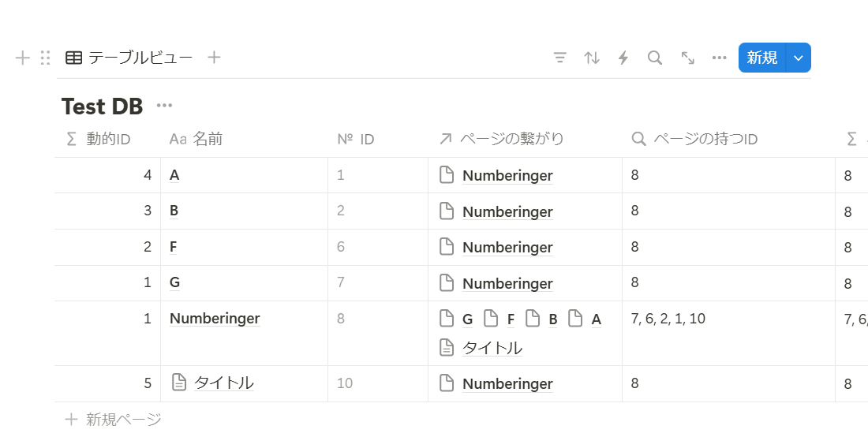This screenshot has height=437, width=868.
Task: Click the ID cell with value 10
Action: tap(346, 383)
